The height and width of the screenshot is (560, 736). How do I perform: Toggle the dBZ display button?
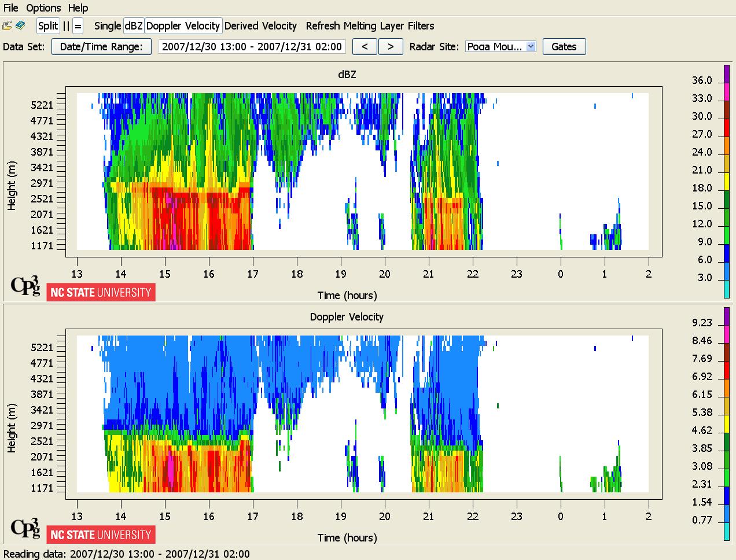pyautogui.click(x=134, y=26)
